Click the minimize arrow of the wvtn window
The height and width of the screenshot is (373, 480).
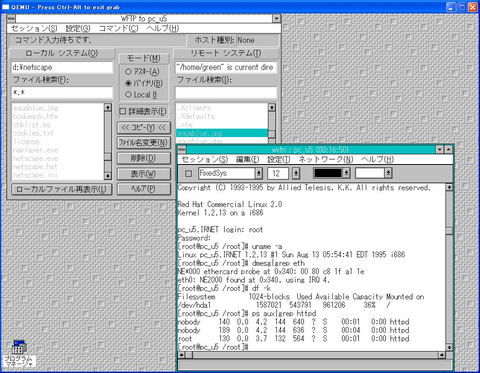440,149
